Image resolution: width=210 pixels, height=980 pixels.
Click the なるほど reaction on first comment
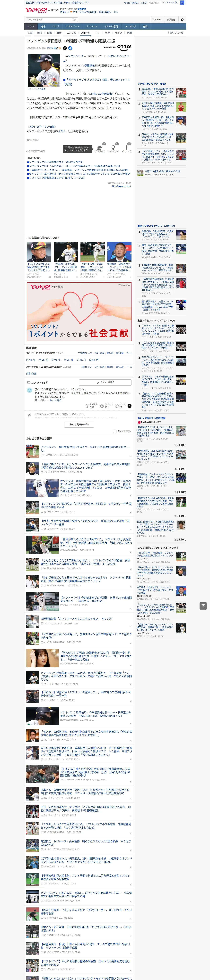tap(106, 406)
